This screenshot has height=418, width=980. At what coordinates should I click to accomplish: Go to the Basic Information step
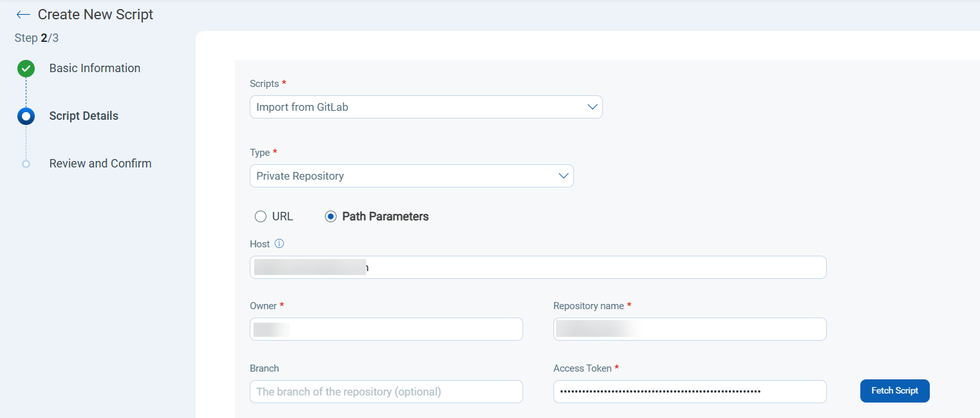(x=95, y=68)
